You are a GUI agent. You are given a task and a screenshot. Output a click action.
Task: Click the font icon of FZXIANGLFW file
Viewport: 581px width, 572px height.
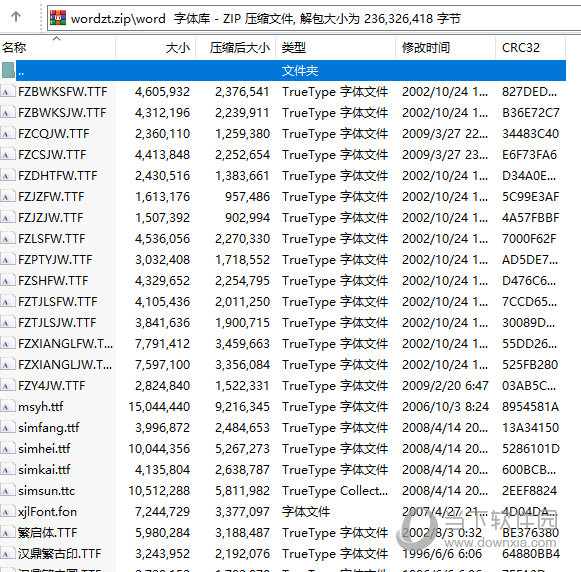pyautogui.click(x=7, y=343)
